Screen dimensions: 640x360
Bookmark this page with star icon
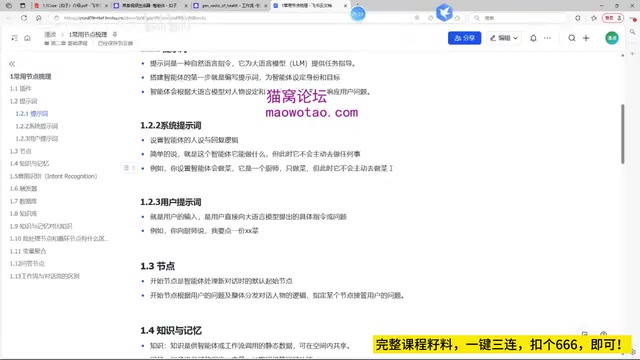[457, 18]
